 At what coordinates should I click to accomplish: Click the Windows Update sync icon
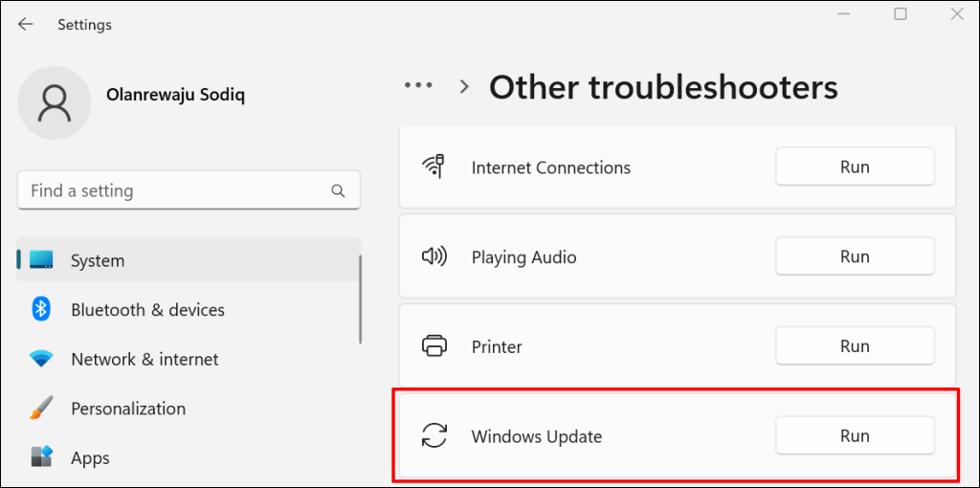pyautogui.click(x=434, y=436)
